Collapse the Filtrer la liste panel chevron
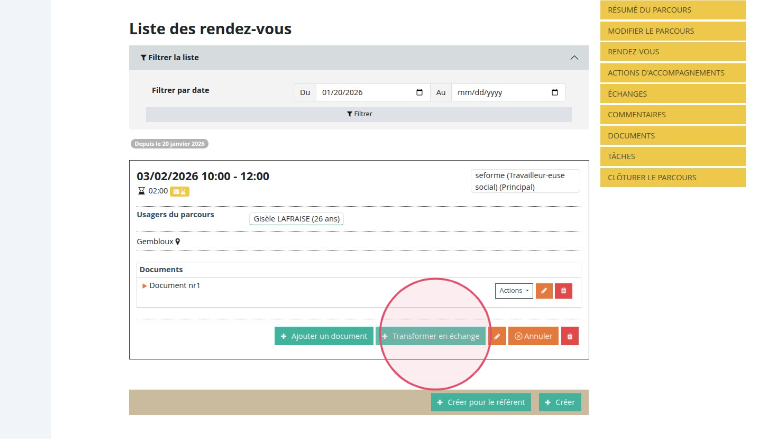This screenshot has height=439, width=780. click(x=574, y=58)
